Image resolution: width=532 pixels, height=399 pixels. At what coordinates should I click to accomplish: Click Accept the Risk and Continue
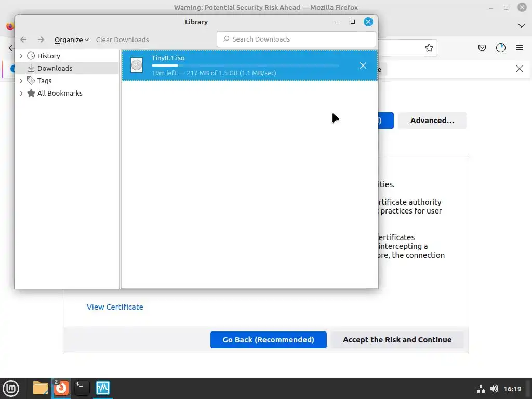(397, 340)
